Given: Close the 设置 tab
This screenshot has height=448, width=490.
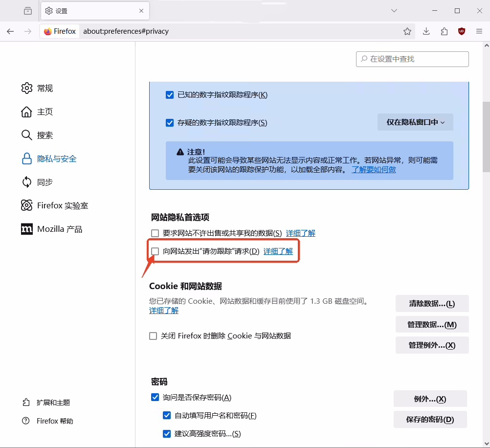Looking at the screenshot, I should pyautogui.click(x=141, y=11).
